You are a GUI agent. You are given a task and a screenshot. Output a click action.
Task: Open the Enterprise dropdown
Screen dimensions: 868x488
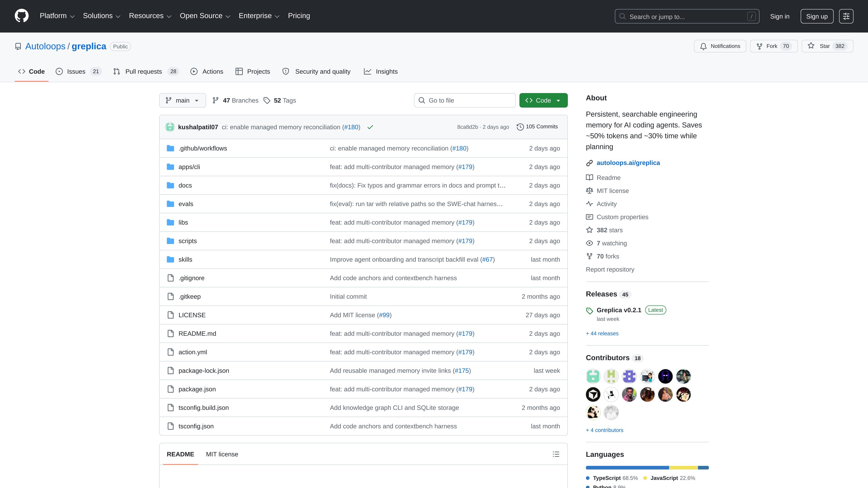click(x=259, y=16)
